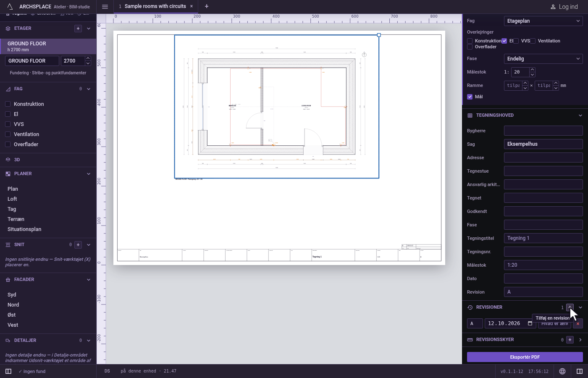Screen dimensions: 588x378
Task: Add a new tab with plus icon
Action: 207,6
